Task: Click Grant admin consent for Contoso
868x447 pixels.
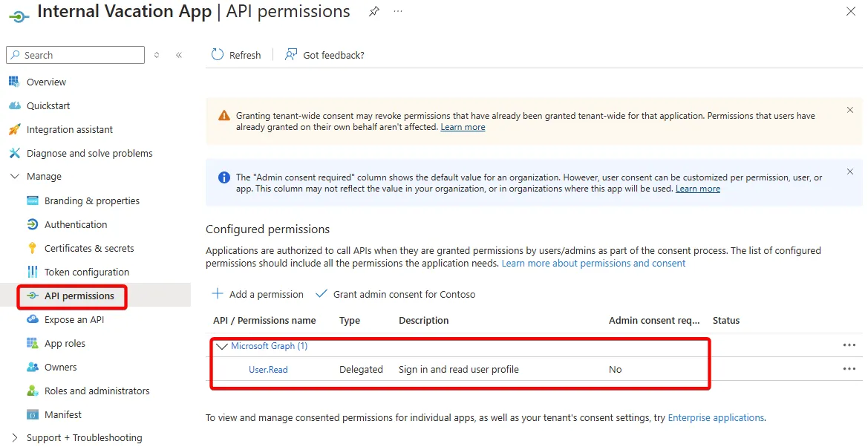Action: [395, 294]
